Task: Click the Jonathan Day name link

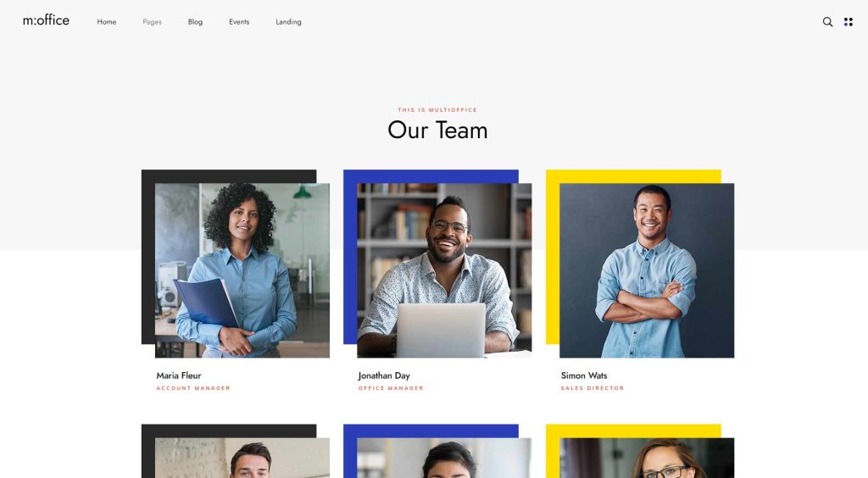Action: pos(384,375)
